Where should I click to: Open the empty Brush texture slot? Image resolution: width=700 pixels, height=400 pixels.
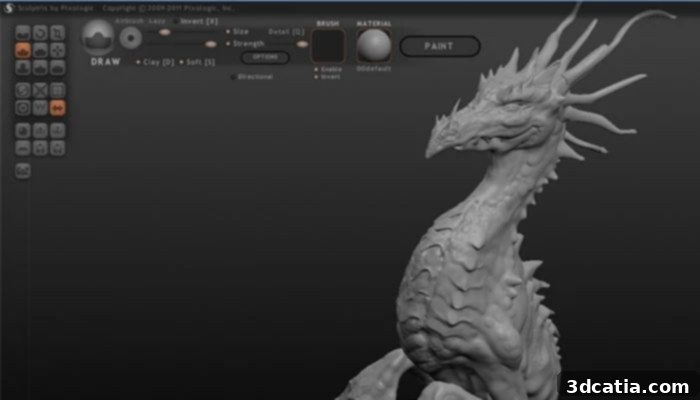pyautogui.click(x=328, y=46)
